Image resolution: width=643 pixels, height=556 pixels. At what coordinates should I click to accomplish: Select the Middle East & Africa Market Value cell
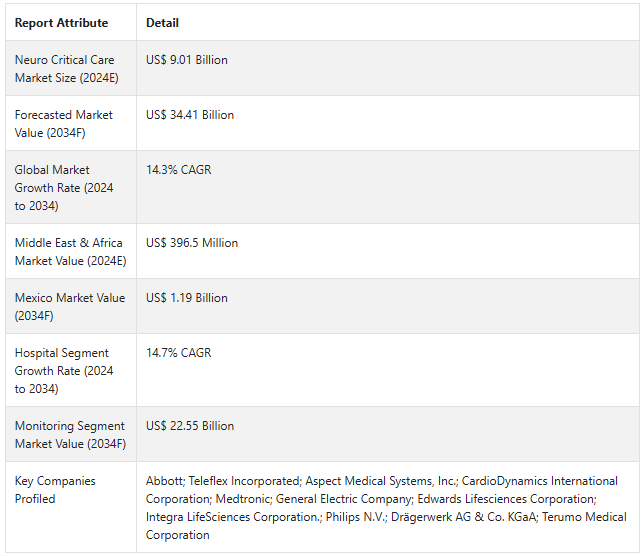[71, 251]
